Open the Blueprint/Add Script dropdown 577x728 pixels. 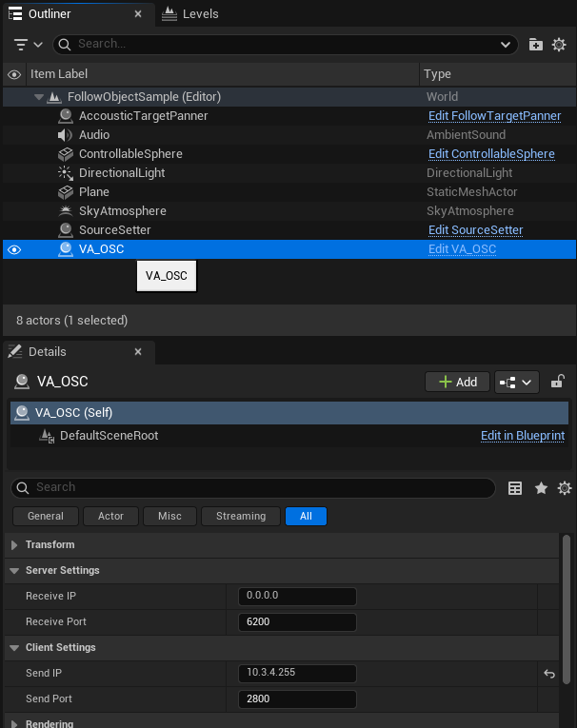click(x=517, y=383)
